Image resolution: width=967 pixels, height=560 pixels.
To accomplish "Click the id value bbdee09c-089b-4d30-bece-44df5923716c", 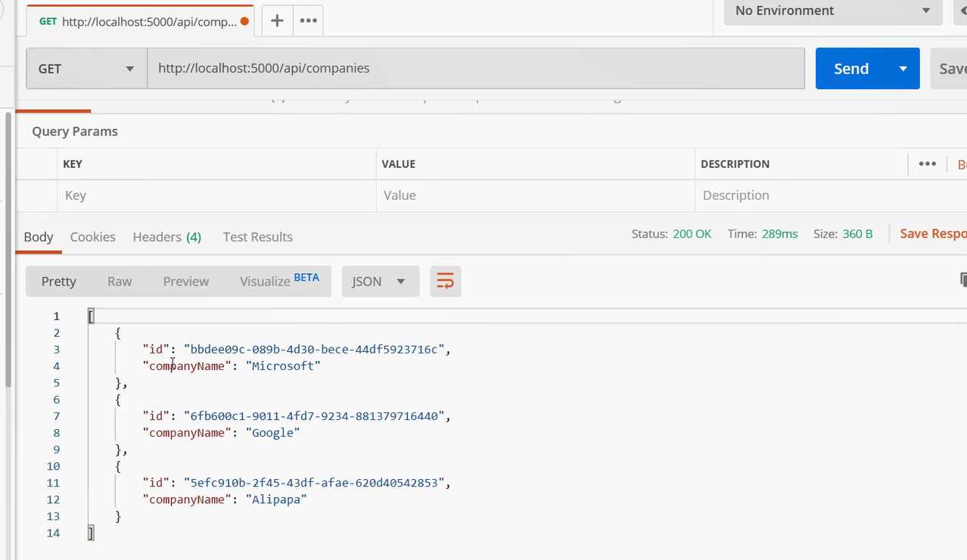I will 313,350.
